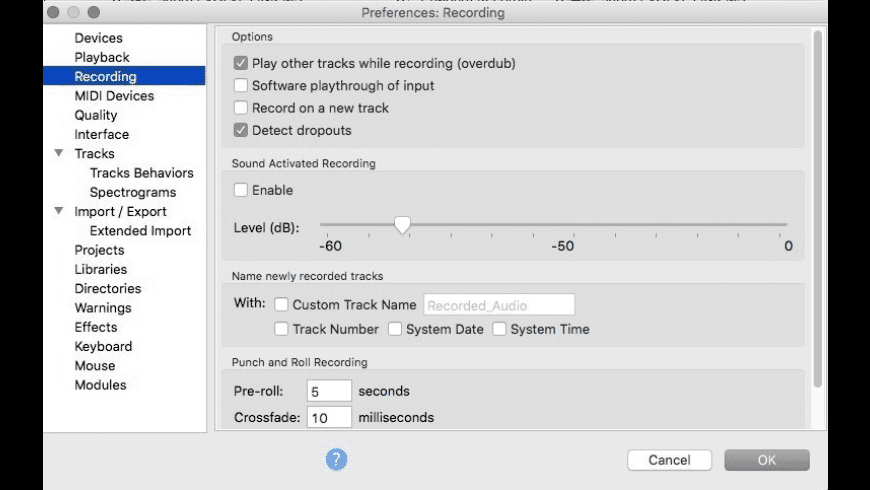The height and width of the screenshot is (490, 870).
Task: Enable Sound Activated Recording checkbox
Action: pyautogui.click(x=240, y=190)
